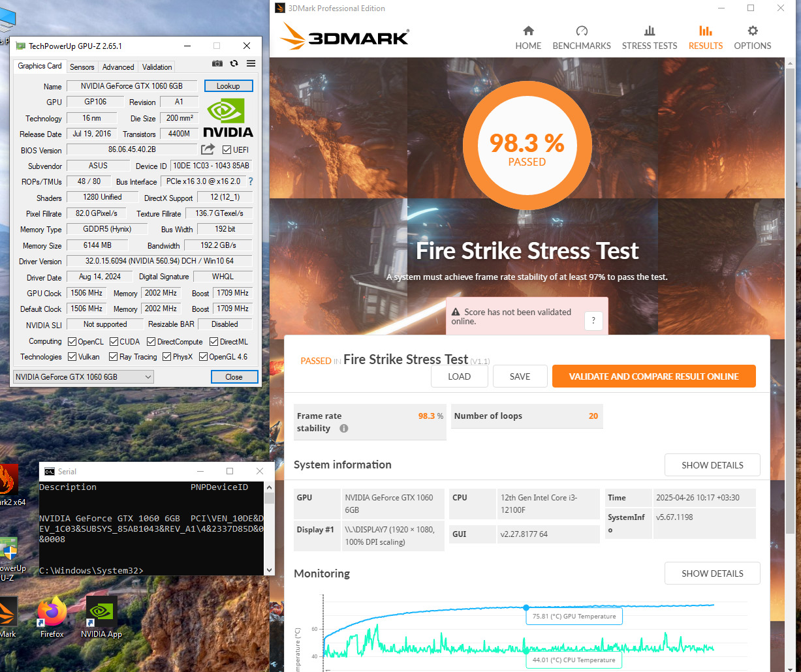Open the Stress Tests section in 3DMark
This screenshot has height=672, width=801.
(650, 38)
